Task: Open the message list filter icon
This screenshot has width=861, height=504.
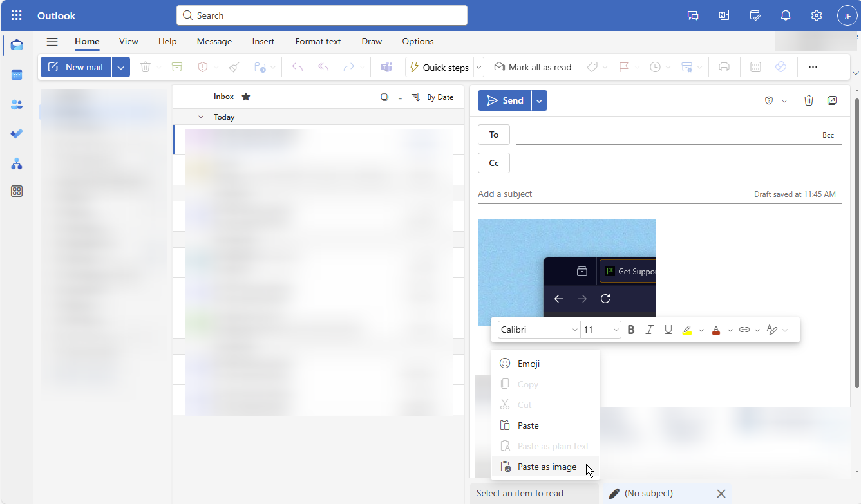Action: (x=400, y=97)
